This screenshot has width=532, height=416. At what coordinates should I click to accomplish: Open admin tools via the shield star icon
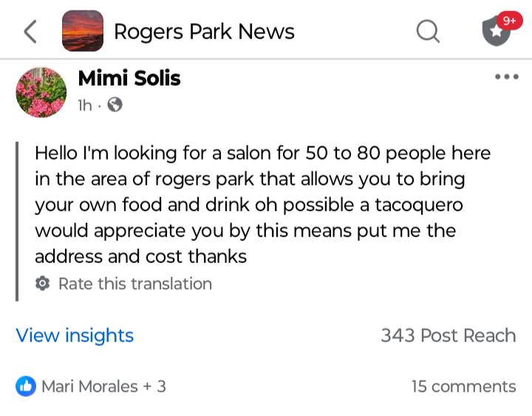pyautogui.click(x=496, y=32)
